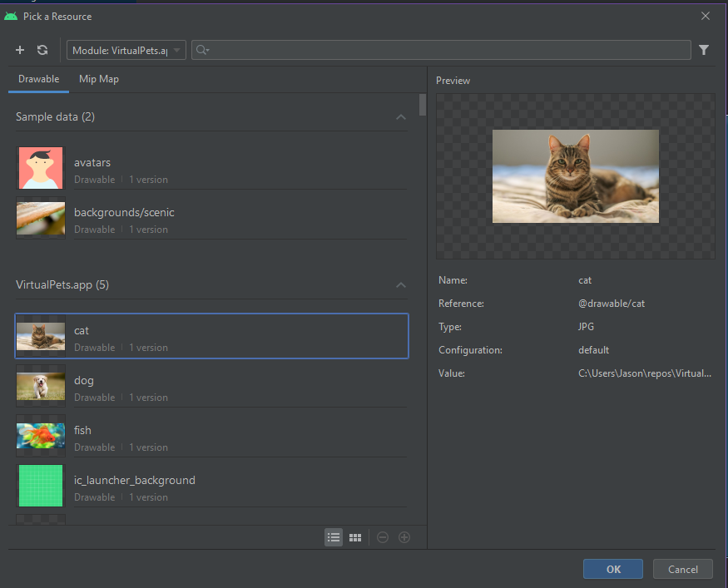This screenshot has width=728, height=588.
Task: Switch to grid view mode
Action: click(x=355, y=537)
